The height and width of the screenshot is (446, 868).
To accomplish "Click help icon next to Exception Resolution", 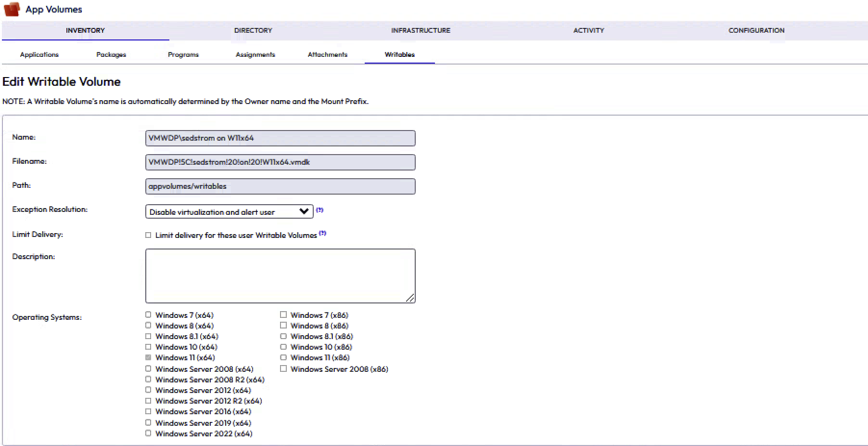I will pyautogui.click(x=319, y=210).
